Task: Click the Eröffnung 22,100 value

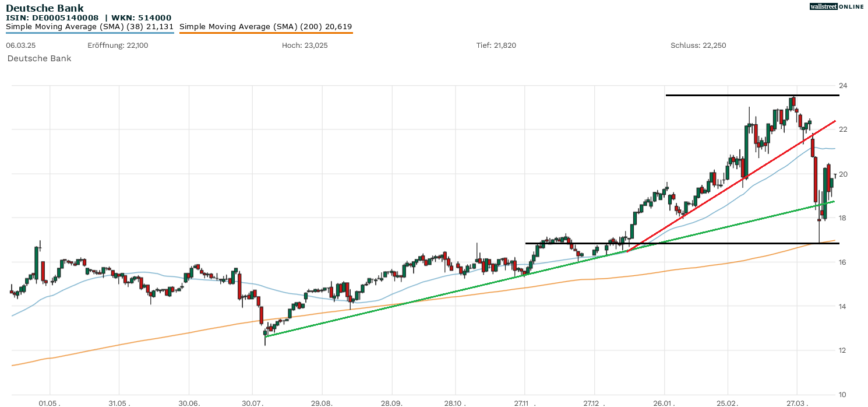Action: 118,45
